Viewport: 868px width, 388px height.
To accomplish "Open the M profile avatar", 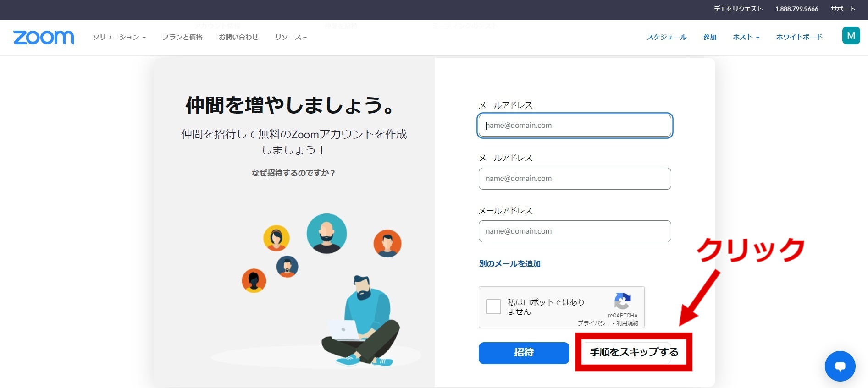I will coord(851,36).
